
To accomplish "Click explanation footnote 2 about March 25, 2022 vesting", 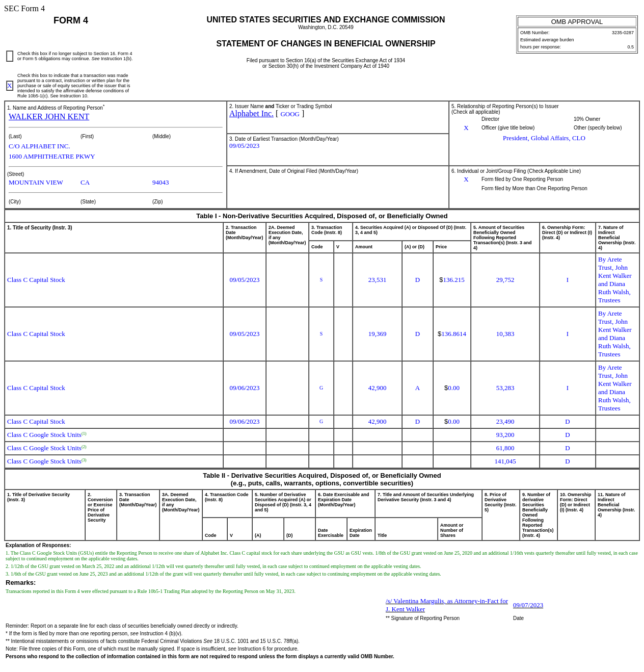I will click(213, 566).
